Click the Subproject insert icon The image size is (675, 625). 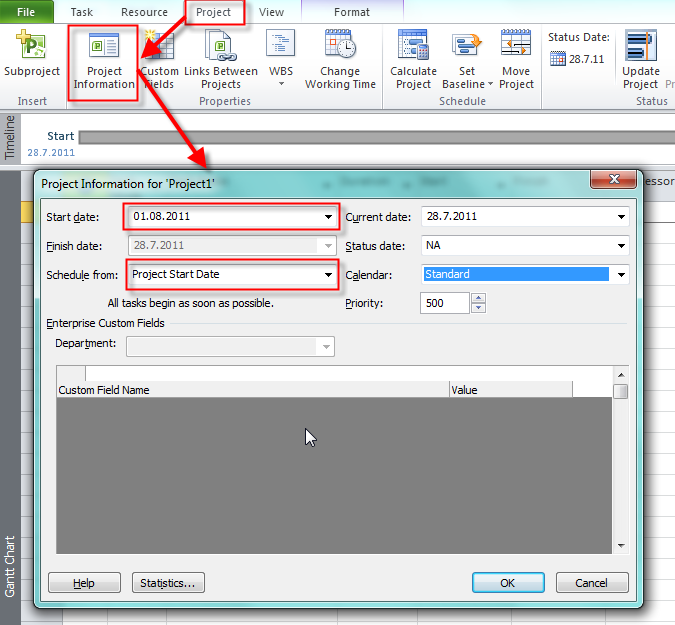(x=31, y=46)
